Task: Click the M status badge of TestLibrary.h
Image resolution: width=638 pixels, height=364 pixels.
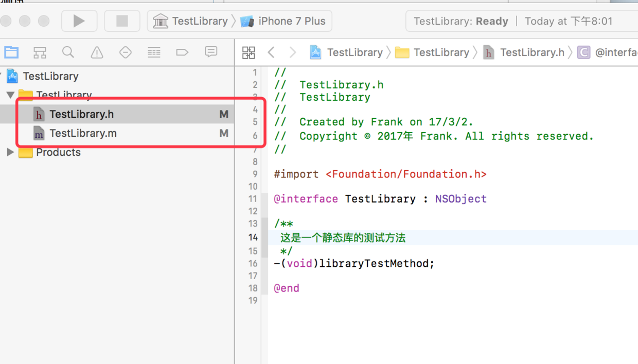Action: tap(224, 114)
